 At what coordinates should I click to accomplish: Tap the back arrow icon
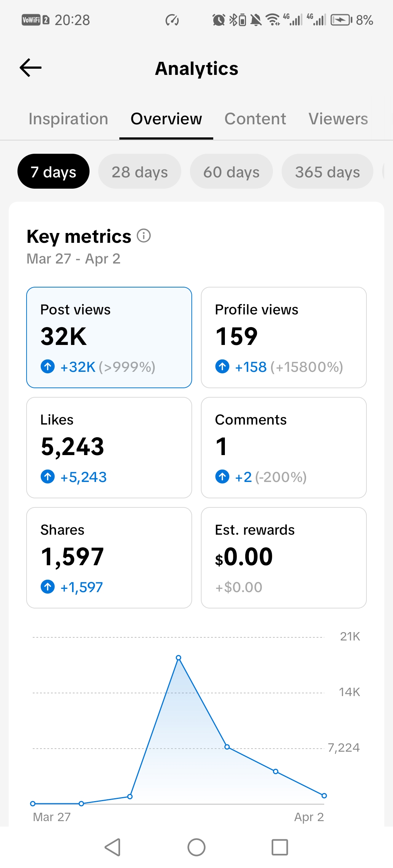coord(31,68)
